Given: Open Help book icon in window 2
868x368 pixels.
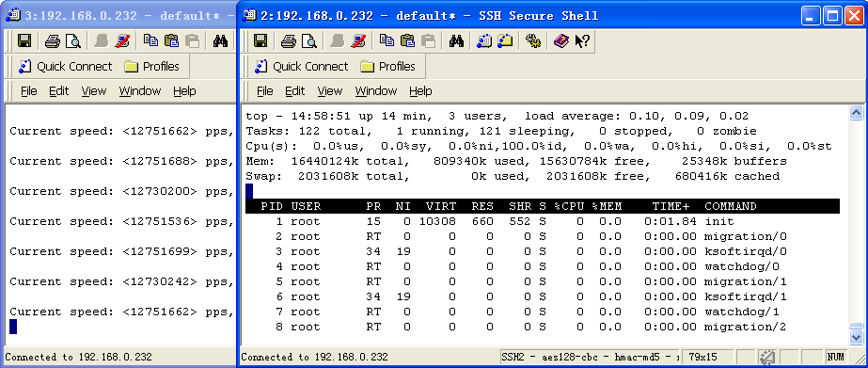Looking at the screenshot, I should click(561, 40).
